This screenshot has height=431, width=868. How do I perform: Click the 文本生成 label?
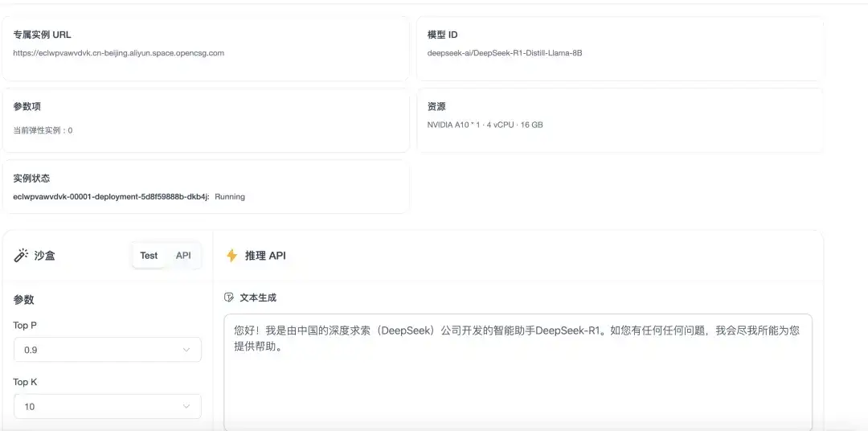[x=258, y=298]
